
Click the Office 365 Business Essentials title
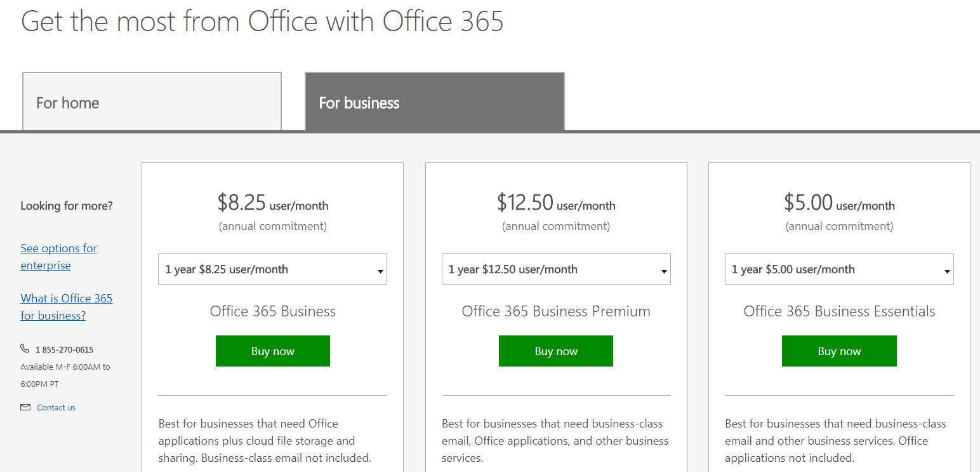coord(838,311)
